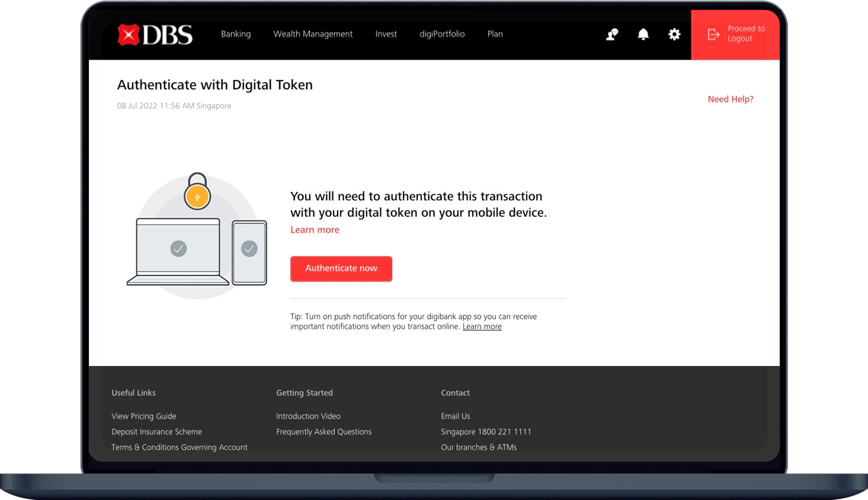The image size is (868, 500).
Task: Open the Introduction Video link
Action: (x=308, y=416)
